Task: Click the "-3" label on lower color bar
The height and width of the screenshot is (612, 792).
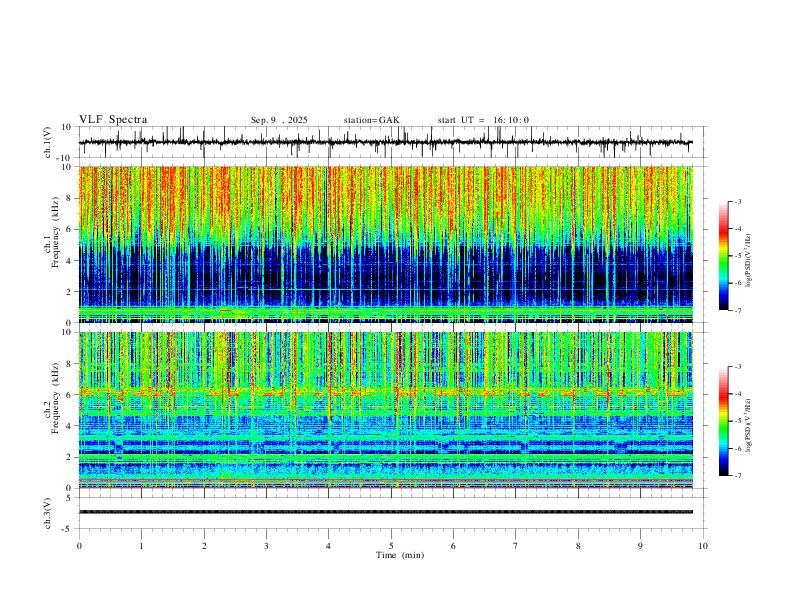Action: pyautogui.click(x=737, y=367)
